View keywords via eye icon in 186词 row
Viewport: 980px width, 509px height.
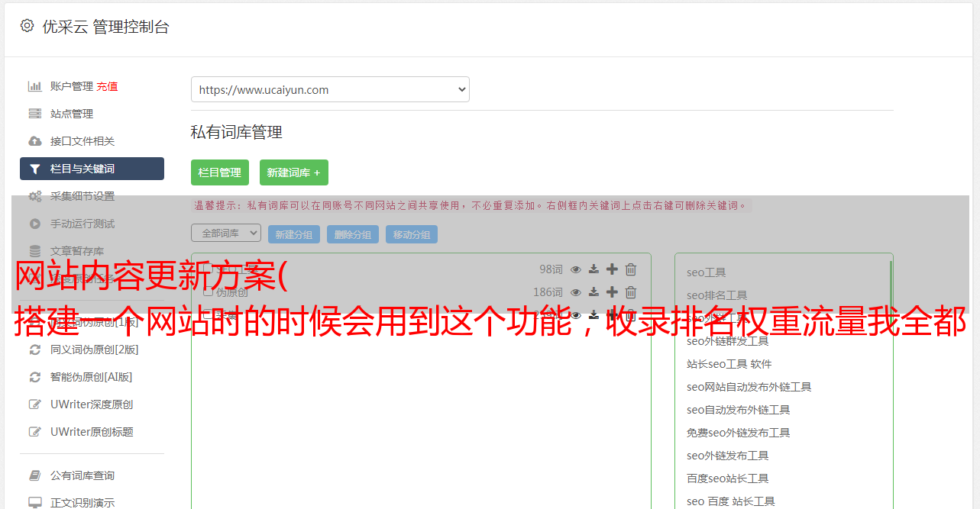pos(576,292)
